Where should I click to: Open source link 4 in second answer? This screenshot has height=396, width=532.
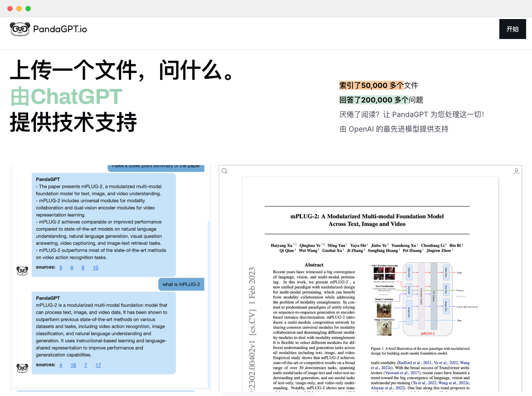[x=61, y=365]
